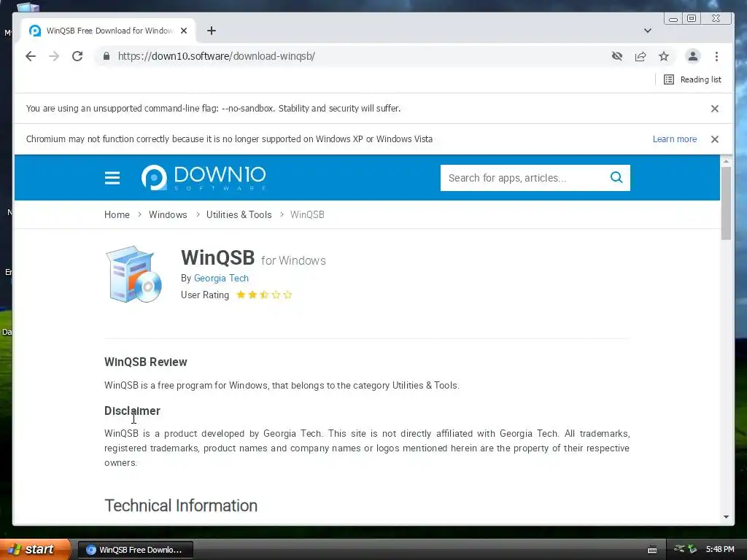View site security lock info

(107, 56)
